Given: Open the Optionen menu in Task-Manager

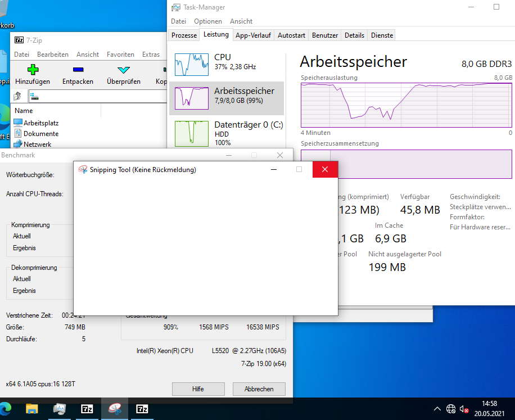Looking at the screenshot, I should (x=208, y=21).
